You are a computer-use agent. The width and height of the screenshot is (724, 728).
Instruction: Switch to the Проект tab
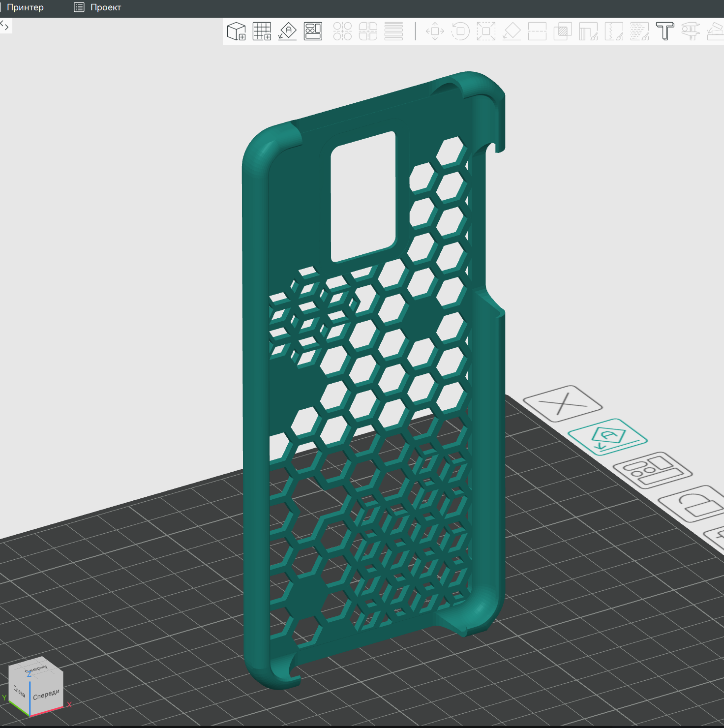tap(97, 7)
